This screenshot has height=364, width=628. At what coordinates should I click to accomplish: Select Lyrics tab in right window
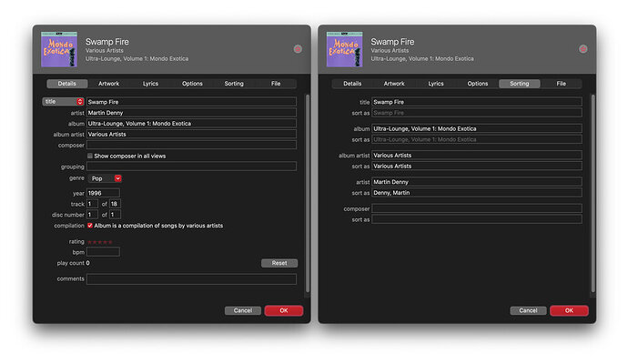pyautogui.click(x=436, y=84)
